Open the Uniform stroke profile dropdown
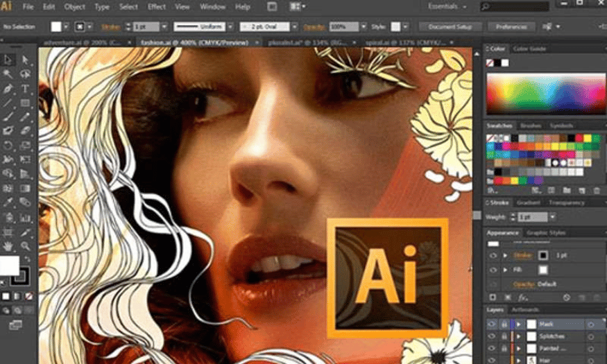 [230, 26]
